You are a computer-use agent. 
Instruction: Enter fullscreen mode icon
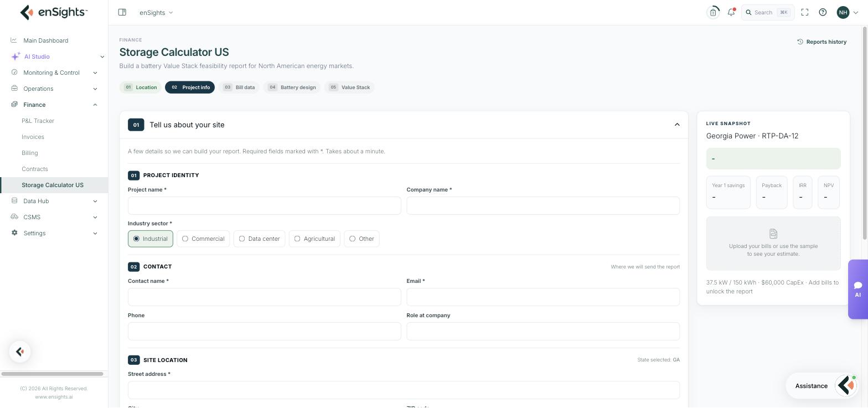805,12
